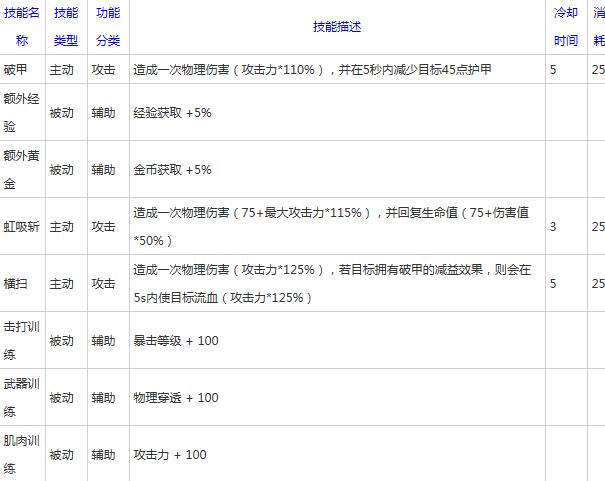Click the 击打训练 skill name cell
This screenshot has width=605, height=481.
[x=22, y=341]
